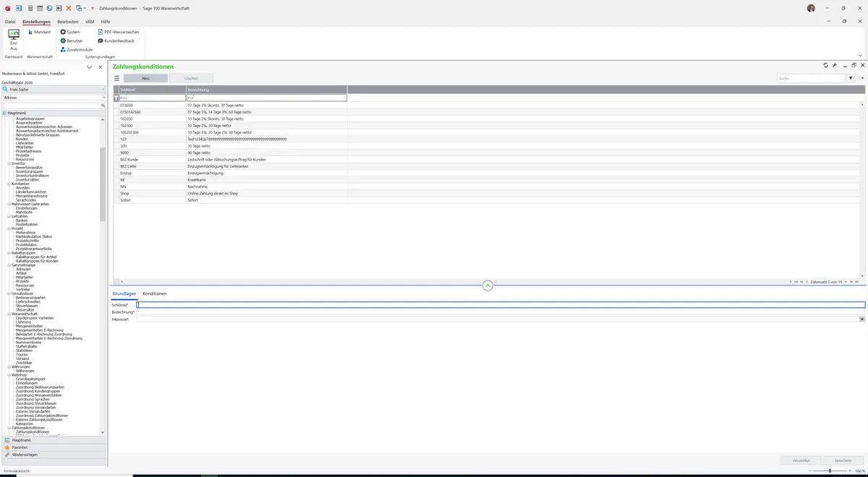The width and height of the screenshot is (868, 477).
Task: Open the xRM ribbon tab
Action: [x=90, y=22]
